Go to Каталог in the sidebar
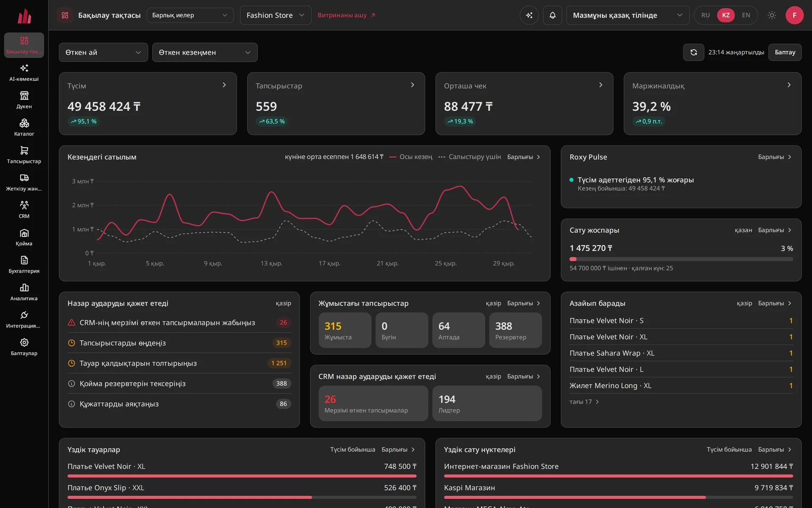 point(24,127)
